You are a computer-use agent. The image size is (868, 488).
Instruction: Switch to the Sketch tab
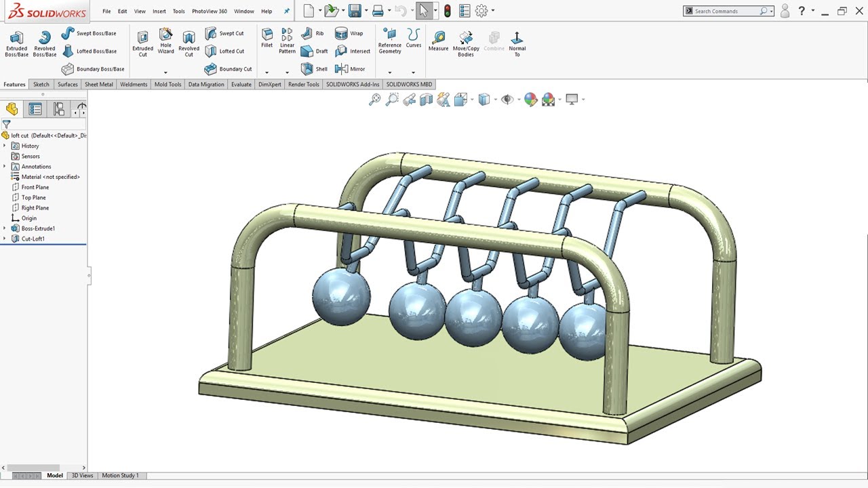41,85
